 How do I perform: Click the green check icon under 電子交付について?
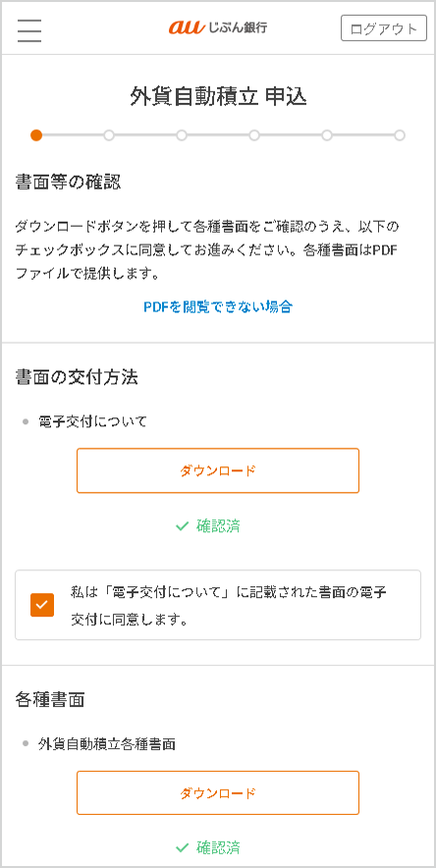182,526
